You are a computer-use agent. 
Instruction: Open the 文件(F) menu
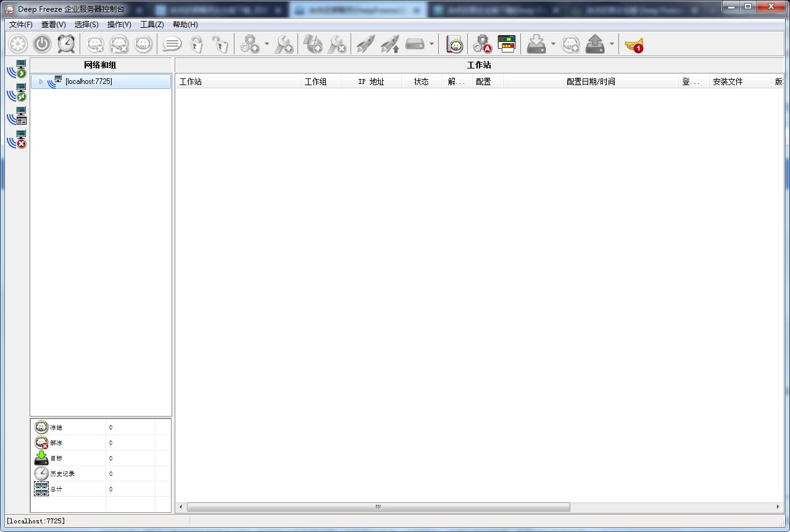pyautogui.click(x=20, y=24)
